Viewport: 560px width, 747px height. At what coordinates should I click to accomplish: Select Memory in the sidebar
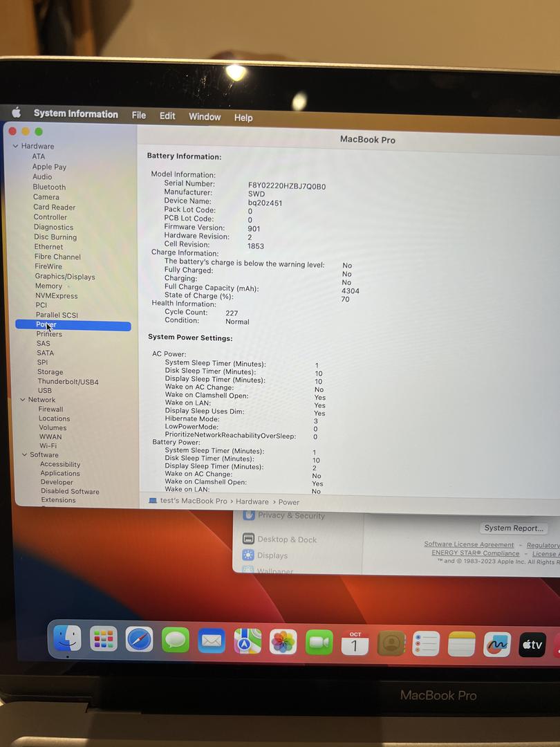tap(48, 286)
